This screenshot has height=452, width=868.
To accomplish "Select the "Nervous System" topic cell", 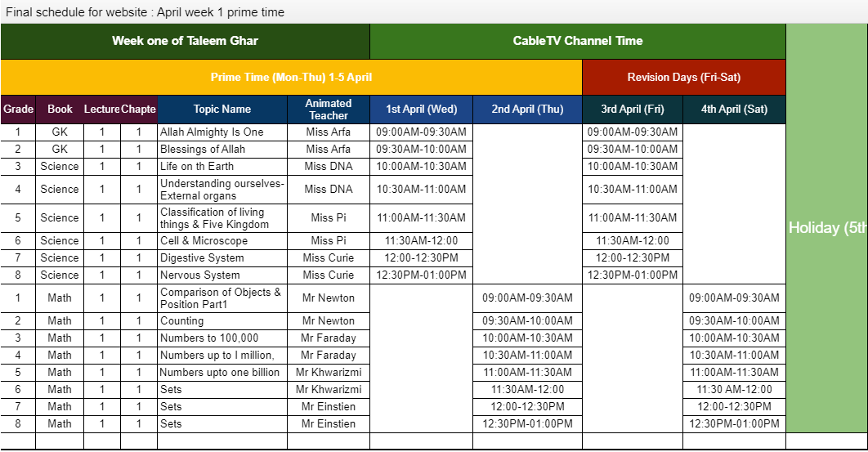I will [x=199, y=275].
